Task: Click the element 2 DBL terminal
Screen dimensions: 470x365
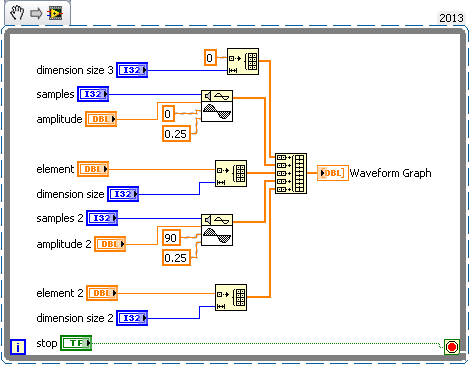Action: 102,293
